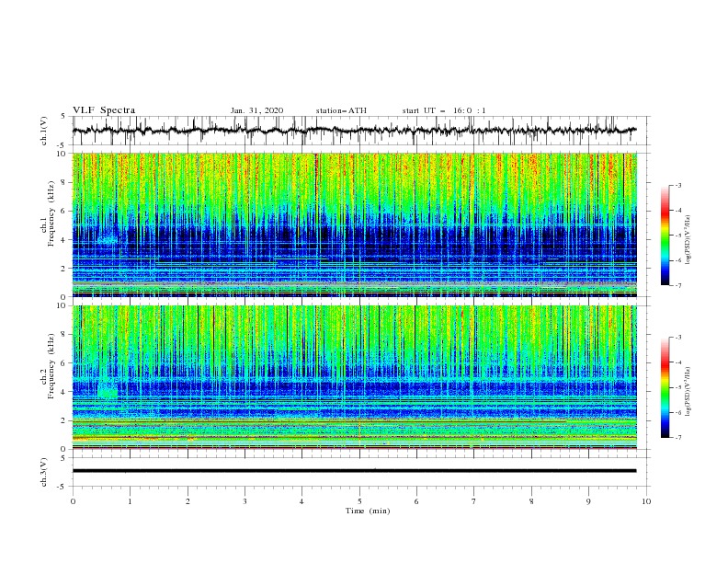Click the "VLF Spectra" title text

tap(104, 110)
